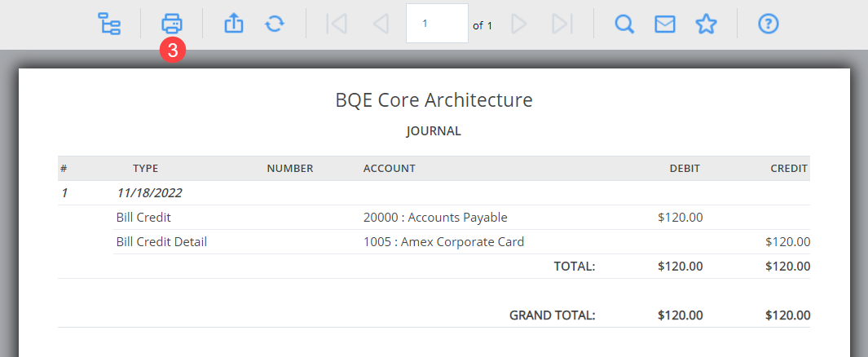Email the report via envelope icon
This screenshot has height=357, width=868.
coord(665,24)
